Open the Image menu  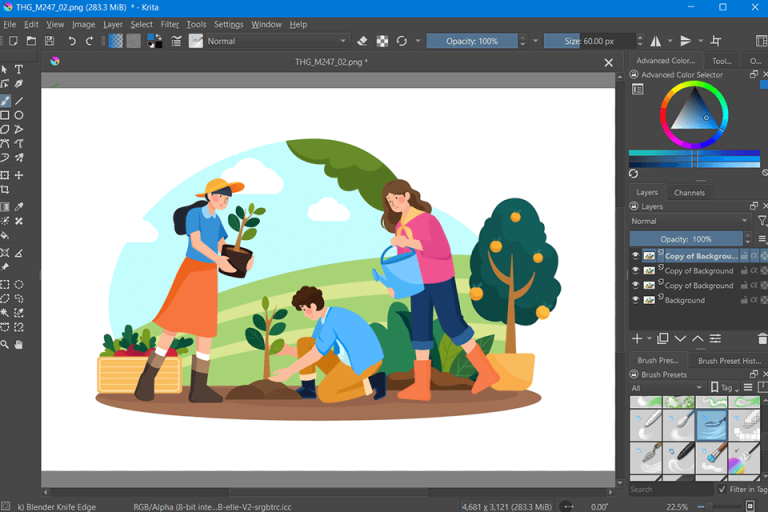point(83,24)
